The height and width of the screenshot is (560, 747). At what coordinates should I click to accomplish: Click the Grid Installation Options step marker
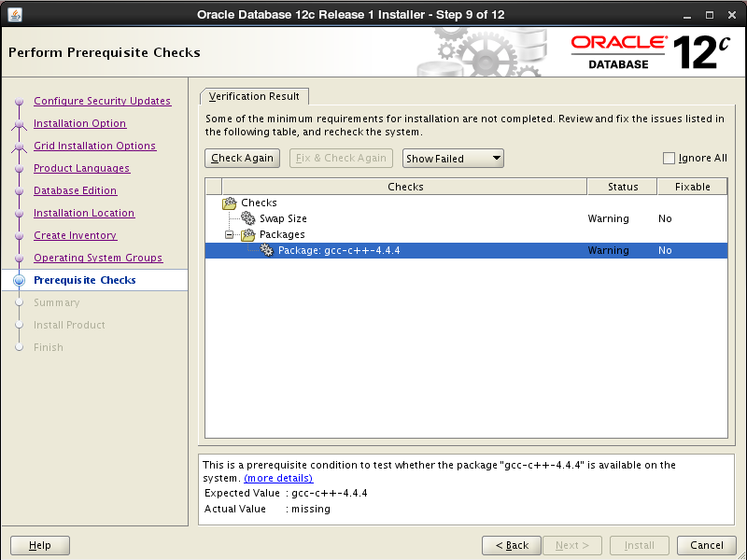click(19, 147)
